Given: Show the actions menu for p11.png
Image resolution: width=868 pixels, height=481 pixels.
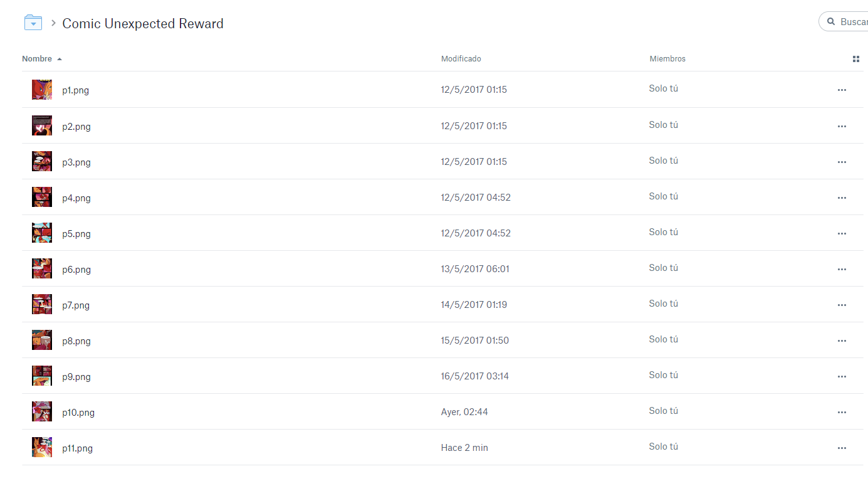Looking at the screenshot, I should point(842,448).
